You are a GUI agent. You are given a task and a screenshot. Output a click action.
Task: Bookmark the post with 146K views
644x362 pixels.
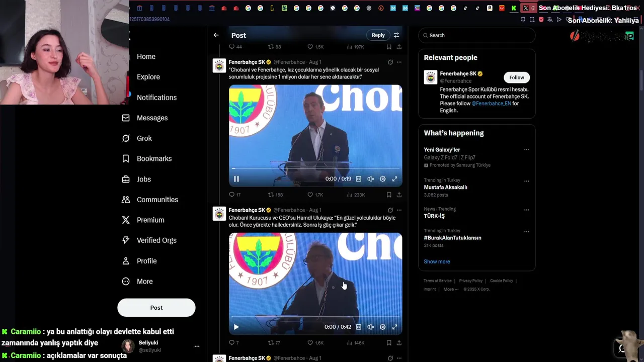[389, 343]
